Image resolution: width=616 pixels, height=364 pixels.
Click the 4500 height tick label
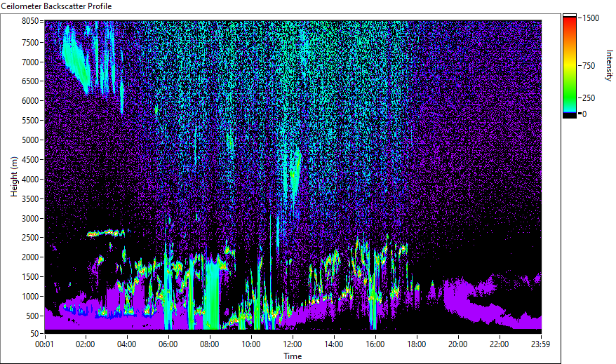click(30, 160)
